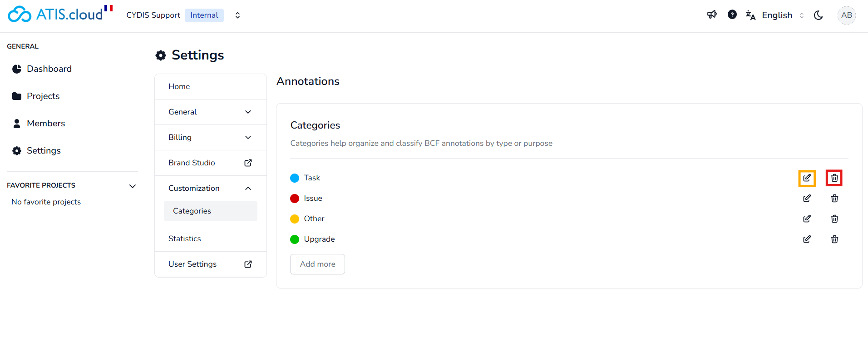
Task: Edit the Upgrade category
Action: 807,239
